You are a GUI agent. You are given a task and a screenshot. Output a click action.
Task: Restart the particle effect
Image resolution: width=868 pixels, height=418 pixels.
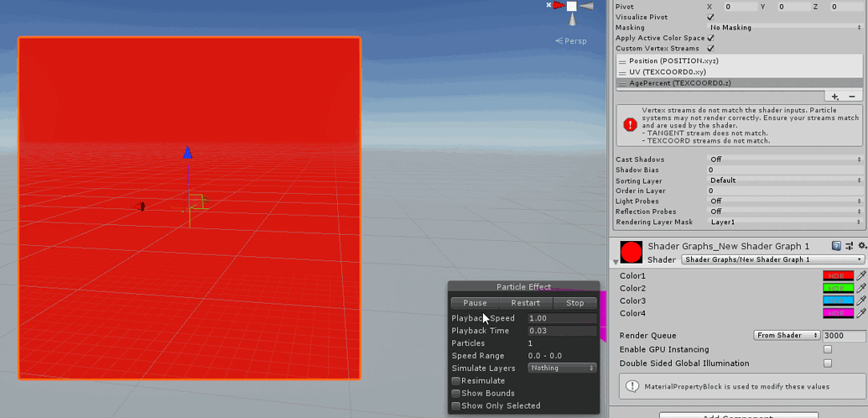[525, 303]
